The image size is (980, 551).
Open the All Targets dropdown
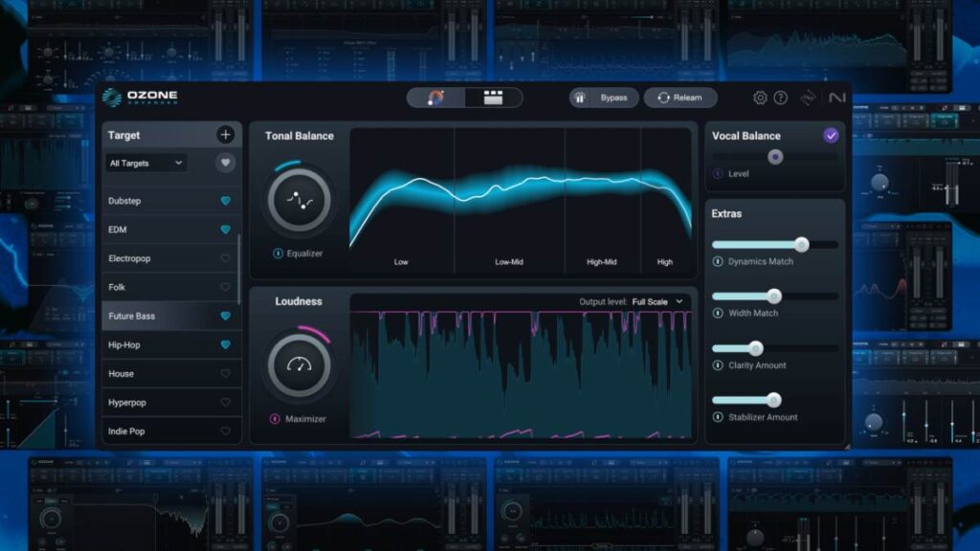click(x=145, y=163)
